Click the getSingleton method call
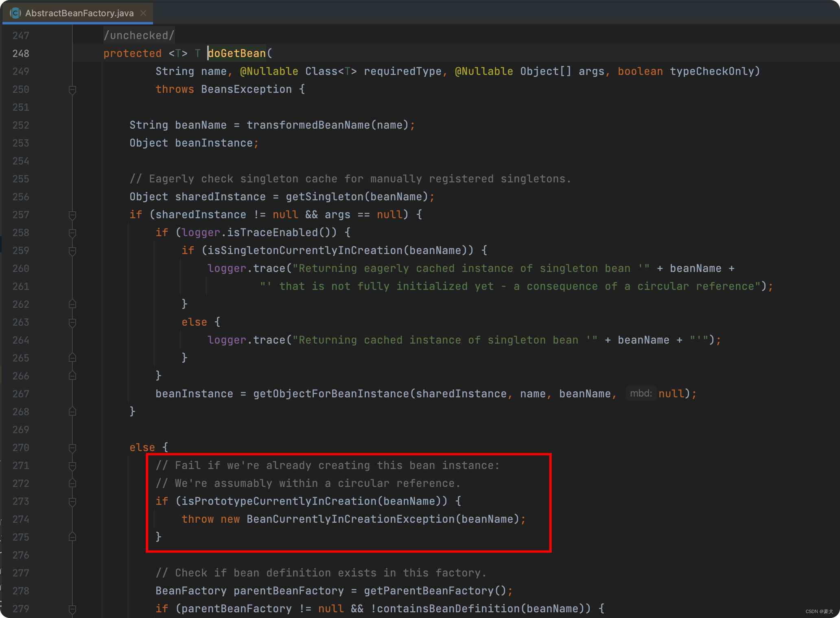This screenshot has height=618, width=840. coord(324,197)
